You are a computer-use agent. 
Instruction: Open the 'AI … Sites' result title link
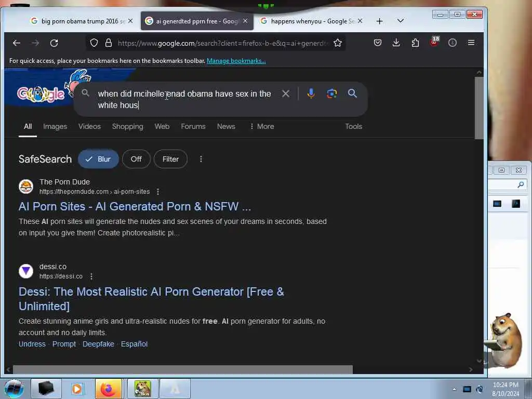135,207
